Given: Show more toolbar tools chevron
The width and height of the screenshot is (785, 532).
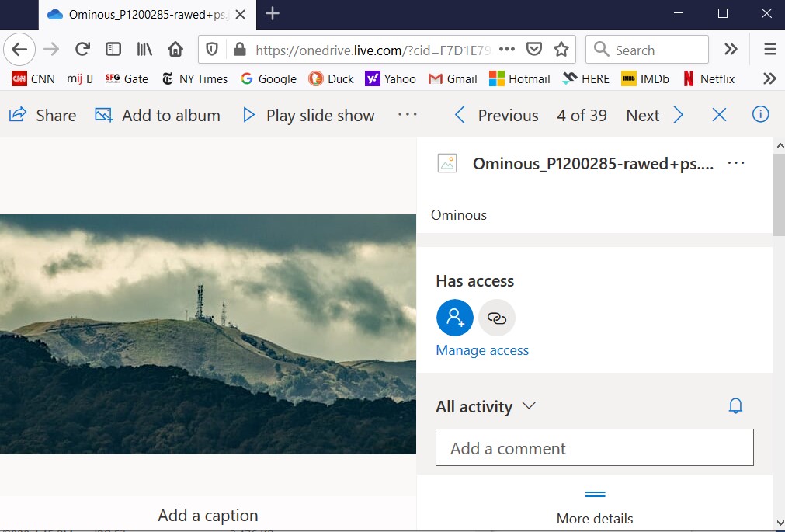Looking at the screenshot, I should 731,49.
